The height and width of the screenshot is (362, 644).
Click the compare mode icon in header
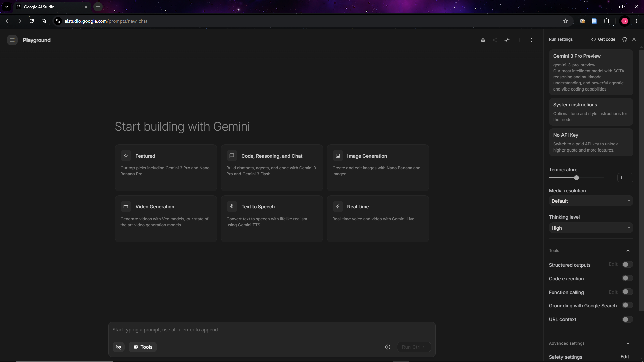pos(507,40)
